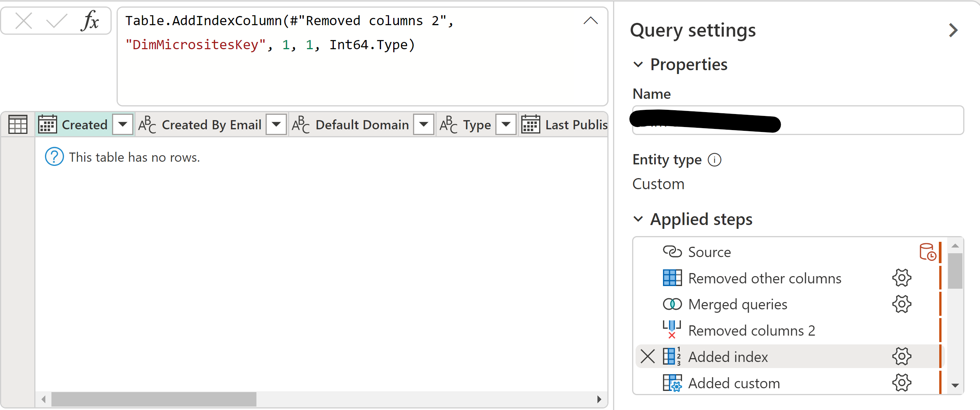This screenshot has height=410, width=980.
Task: Open settings gear for Added custom
Action: 902,382
